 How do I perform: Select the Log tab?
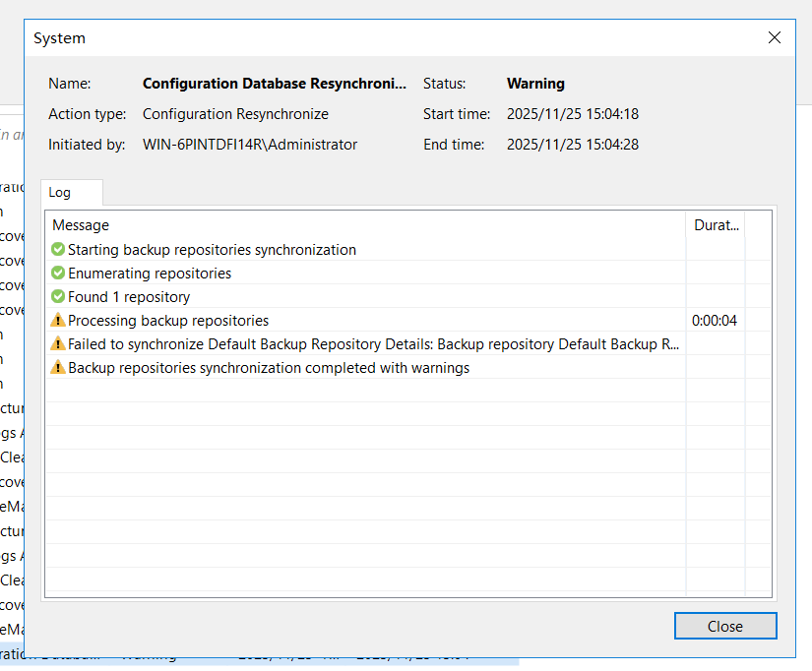pos(71,193)
